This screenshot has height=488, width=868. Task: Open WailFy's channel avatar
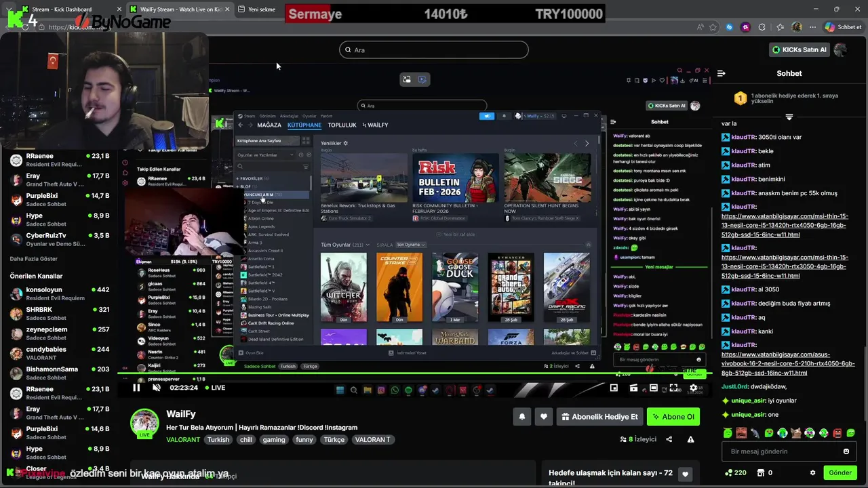tap(144, 423)
